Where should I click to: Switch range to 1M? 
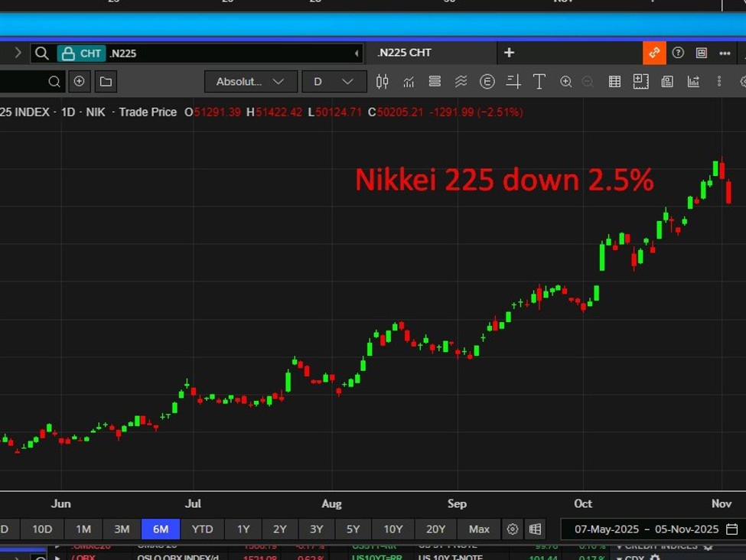83,529
